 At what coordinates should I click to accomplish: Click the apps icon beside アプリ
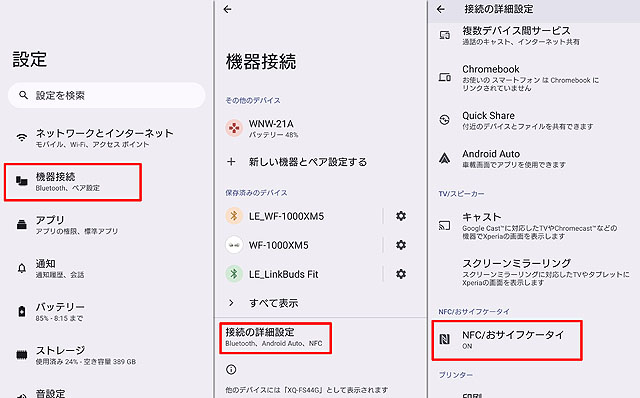click(22, 224)
